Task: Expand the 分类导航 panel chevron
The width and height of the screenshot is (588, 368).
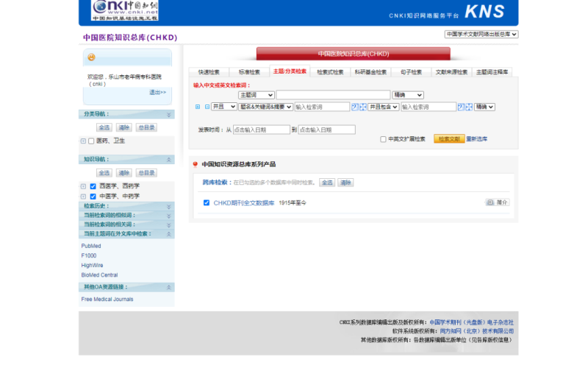Action: point(169,115)
